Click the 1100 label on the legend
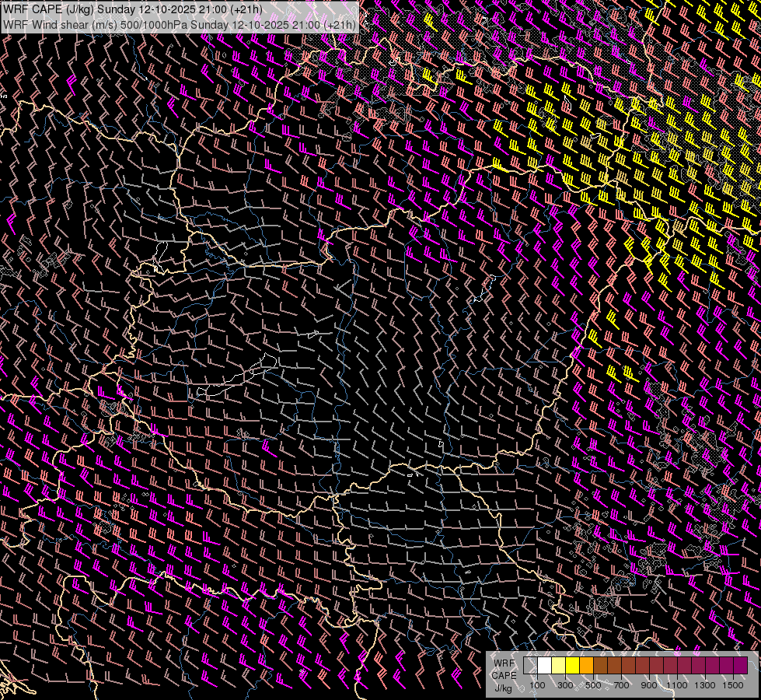This screenshot has height=700, width=761. pos(677,685)
